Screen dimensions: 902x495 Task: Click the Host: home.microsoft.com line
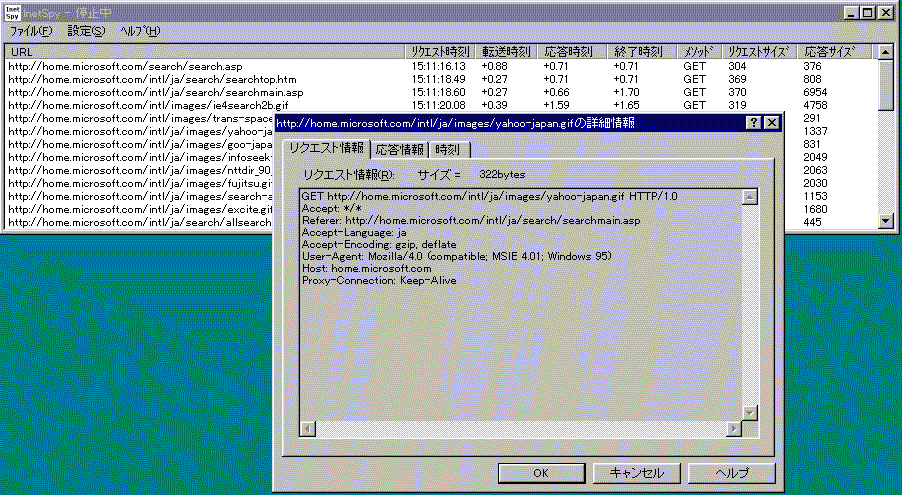366,268
